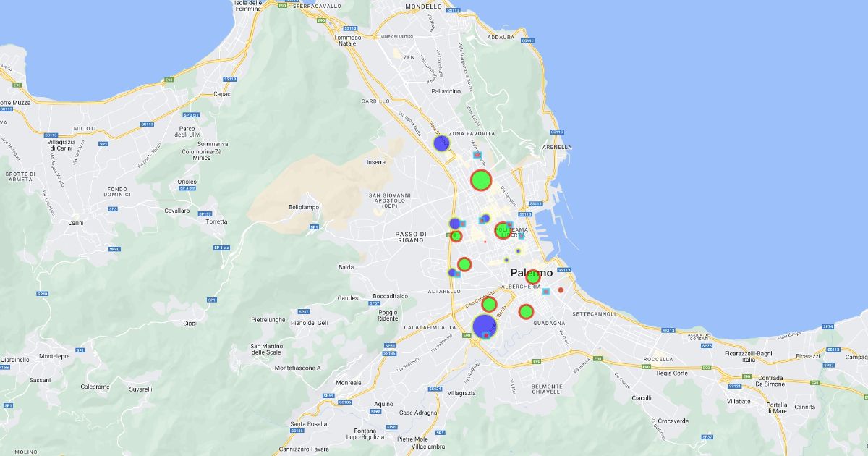Image resolution: width=868 pixels, height=456 pixels.
Task: Select the Mondello place label
Action: click(423, 6)
